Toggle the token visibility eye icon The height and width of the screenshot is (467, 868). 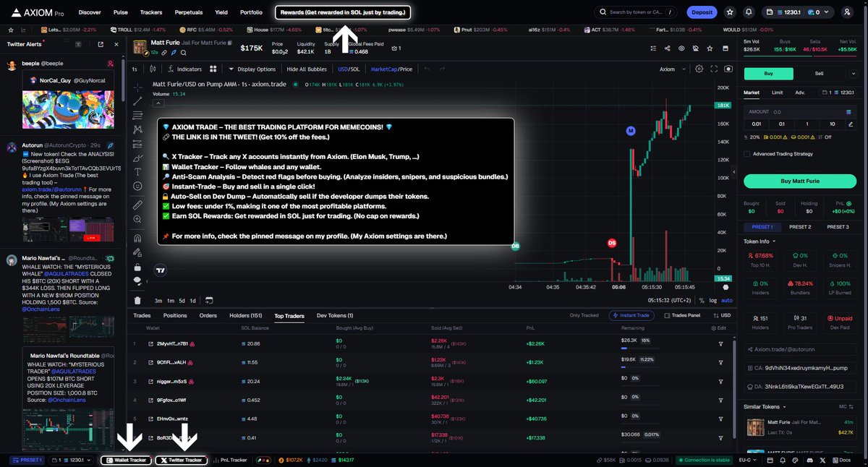click(x=681, y=48)
